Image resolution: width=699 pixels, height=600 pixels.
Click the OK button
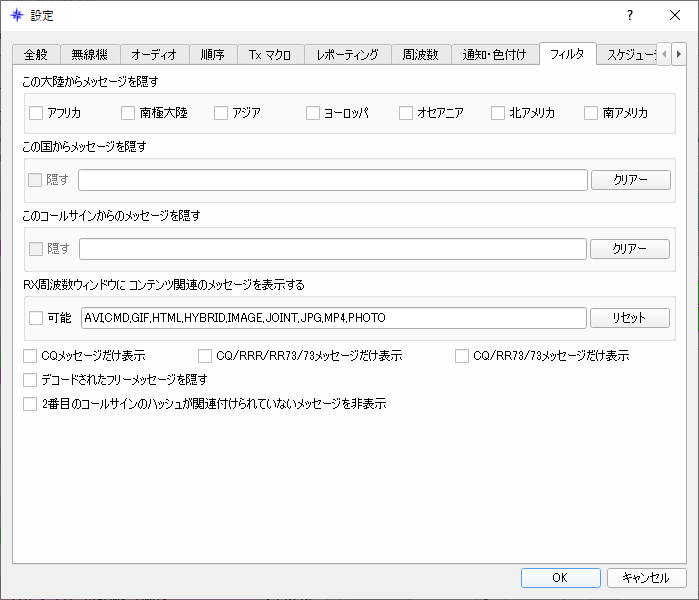(560, 578)
